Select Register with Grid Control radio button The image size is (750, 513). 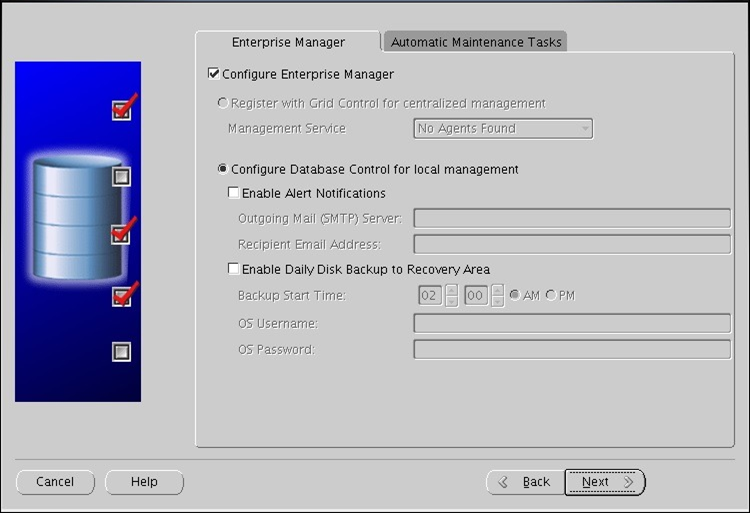(x=222, y=103)
